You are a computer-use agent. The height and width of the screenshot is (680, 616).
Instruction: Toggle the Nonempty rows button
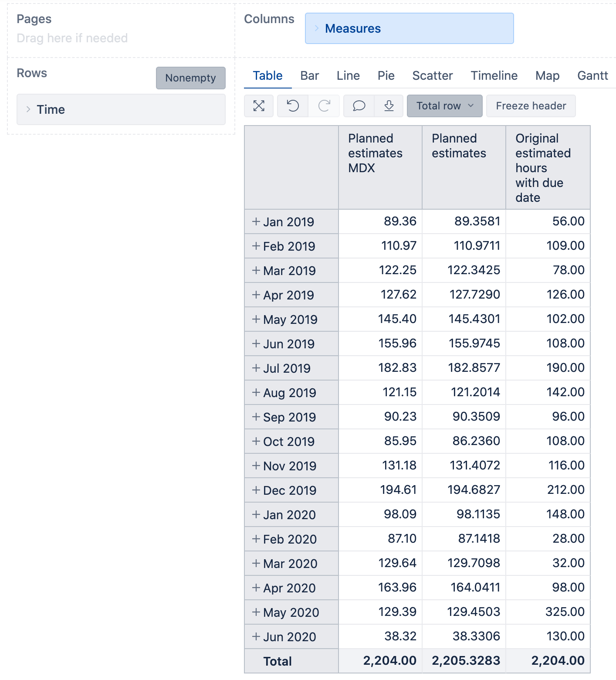click(x=191, y=78)
